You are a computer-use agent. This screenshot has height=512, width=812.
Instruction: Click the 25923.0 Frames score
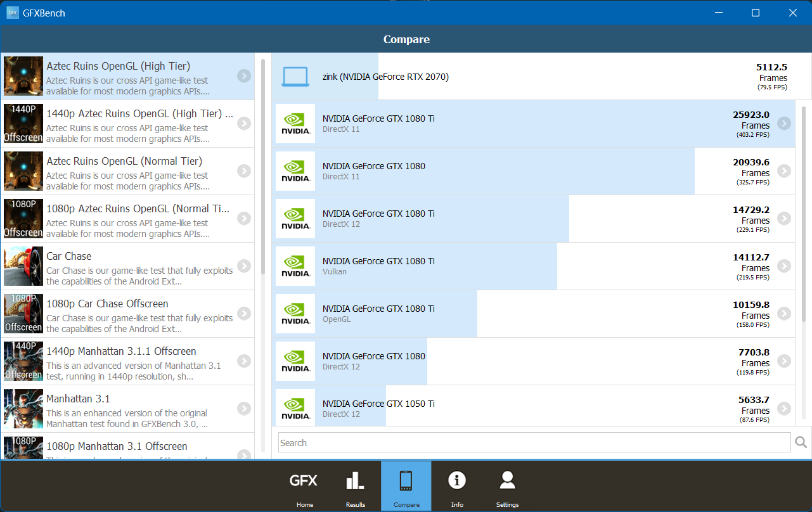tap(751, 124)
